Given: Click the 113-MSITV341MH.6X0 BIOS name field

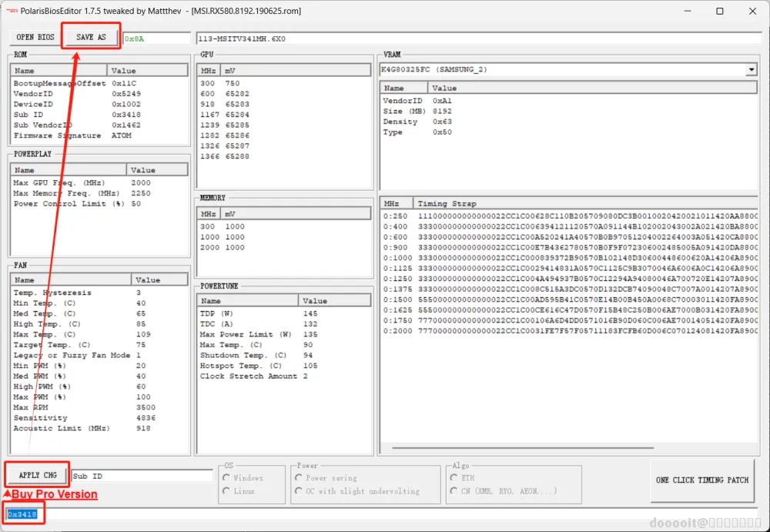Looking at the screenshot, I should point(479,38).
